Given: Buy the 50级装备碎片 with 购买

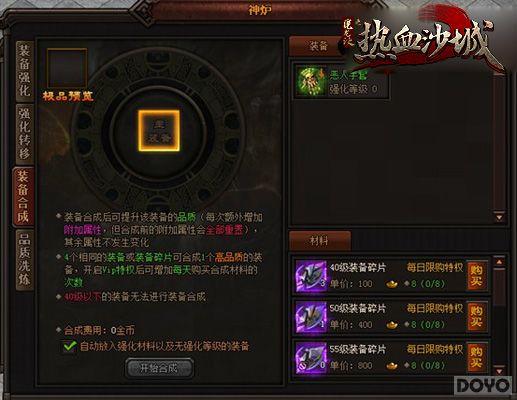Looking at the screenshot, I should 477,317.
